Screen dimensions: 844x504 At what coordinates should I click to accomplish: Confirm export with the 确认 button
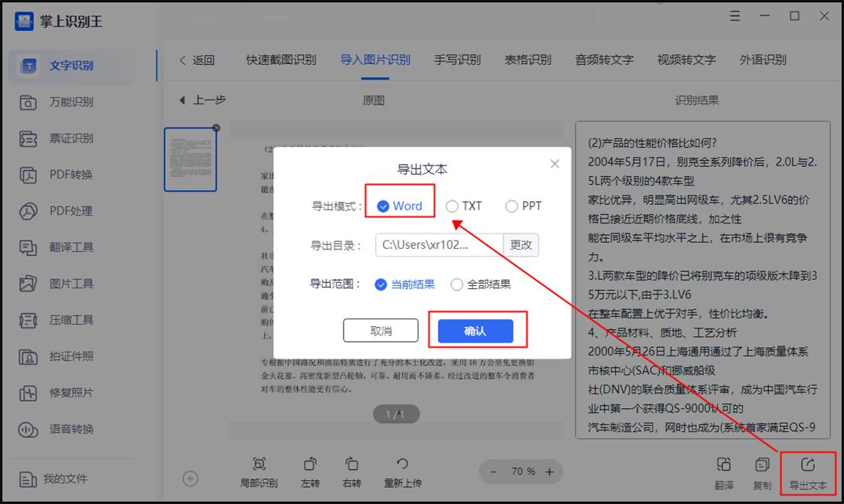(x=477, y=331)
